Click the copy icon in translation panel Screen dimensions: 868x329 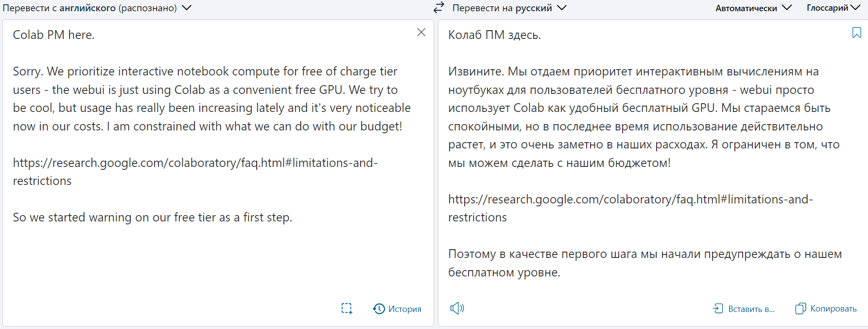pyautogui.click(x=800, y=309)
